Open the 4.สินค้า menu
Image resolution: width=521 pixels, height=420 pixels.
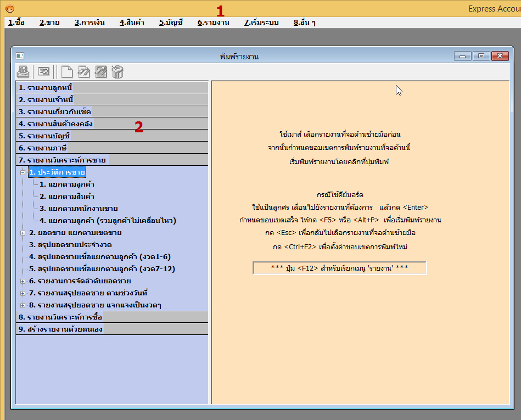click(132, 23)
